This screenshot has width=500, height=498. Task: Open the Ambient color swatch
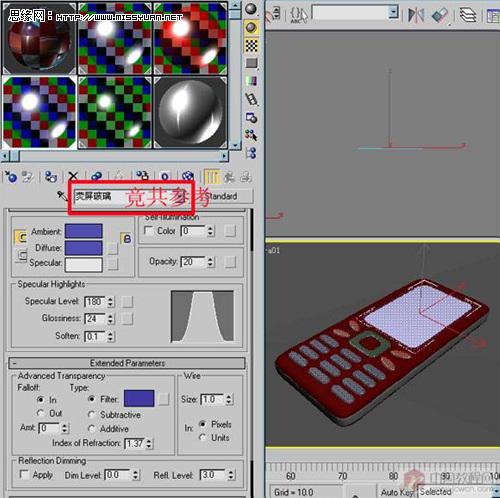(83, 231)
